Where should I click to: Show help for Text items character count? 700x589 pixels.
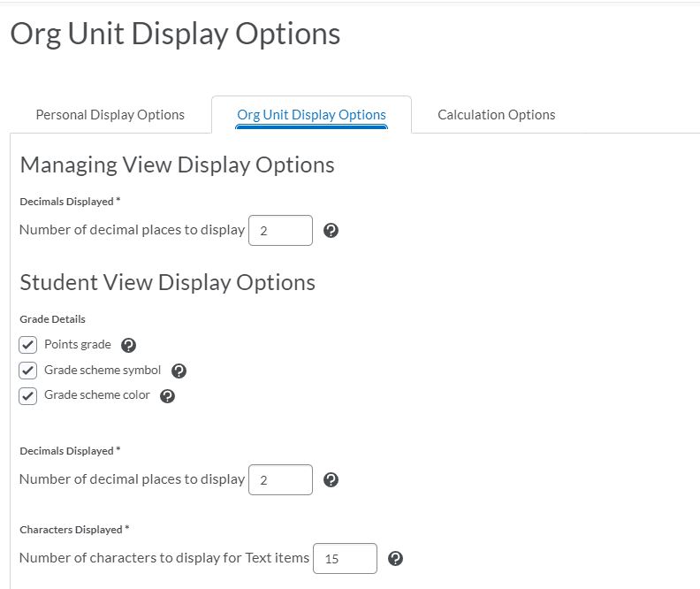click(396, 558)
